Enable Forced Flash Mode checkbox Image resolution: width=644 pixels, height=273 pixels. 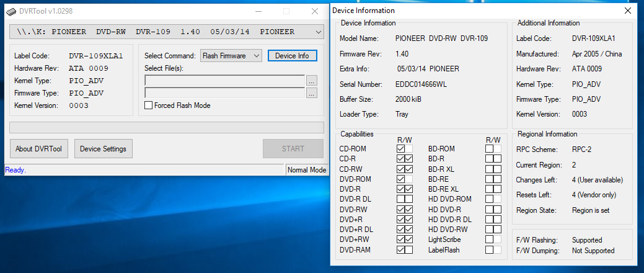click(149, 105)
